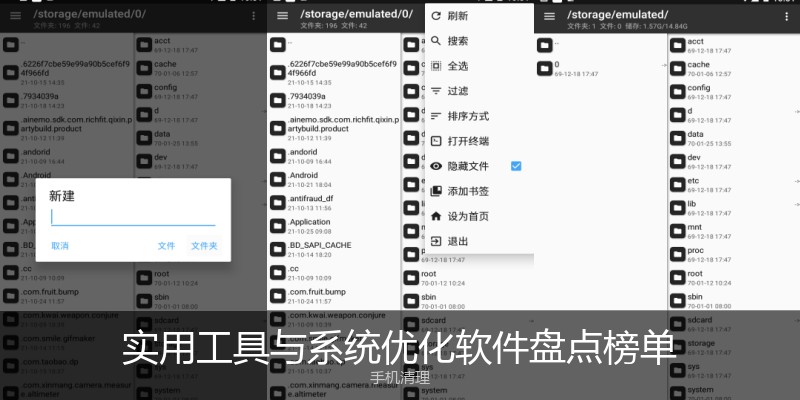Click 文件 button in 新建 dialog
The width and height of the screenshot is (800, 400).
[x=166, y=246]
